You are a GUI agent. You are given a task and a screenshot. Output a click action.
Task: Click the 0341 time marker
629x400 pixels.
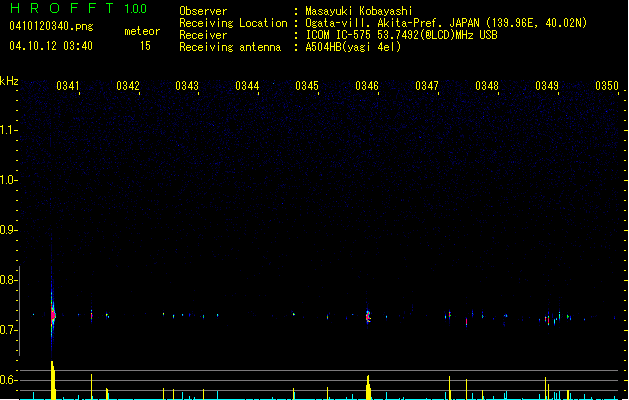pyautogui.click(x=68, y=86)
